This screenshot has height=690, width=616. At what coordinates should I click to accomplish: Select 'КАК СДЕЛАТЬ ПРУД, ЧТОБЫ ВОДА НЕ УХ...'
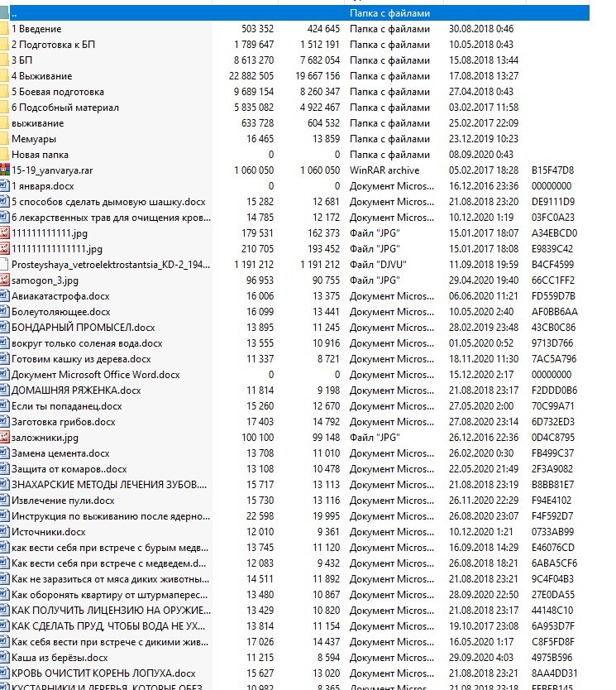(108, 626)
